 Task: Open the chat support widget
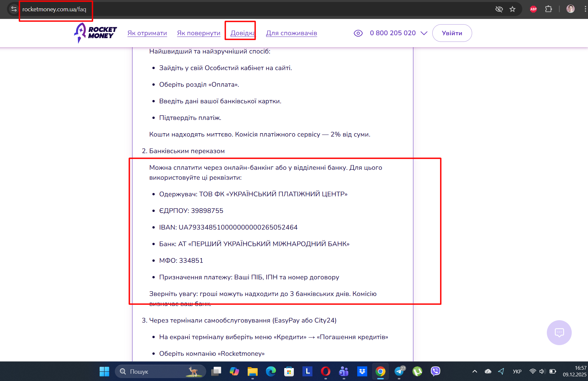559,333
